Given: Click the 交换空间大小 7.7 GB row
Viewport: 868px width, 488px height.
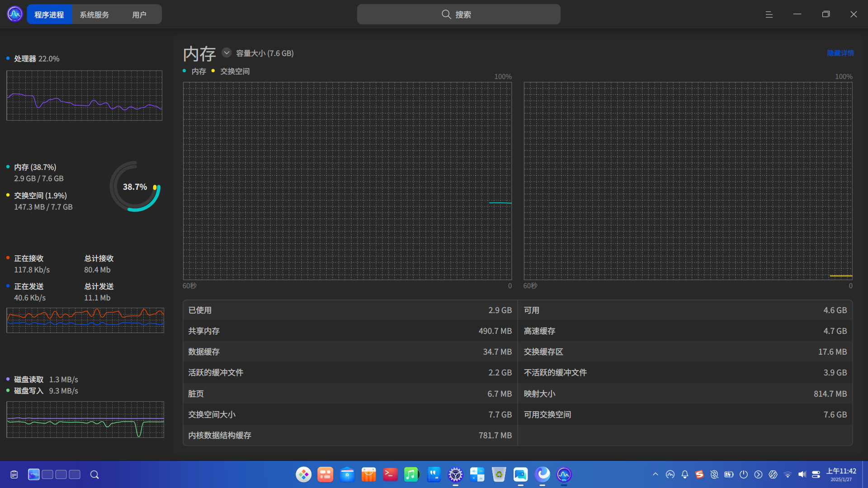Looking at the screenshot, I should 350,415.
